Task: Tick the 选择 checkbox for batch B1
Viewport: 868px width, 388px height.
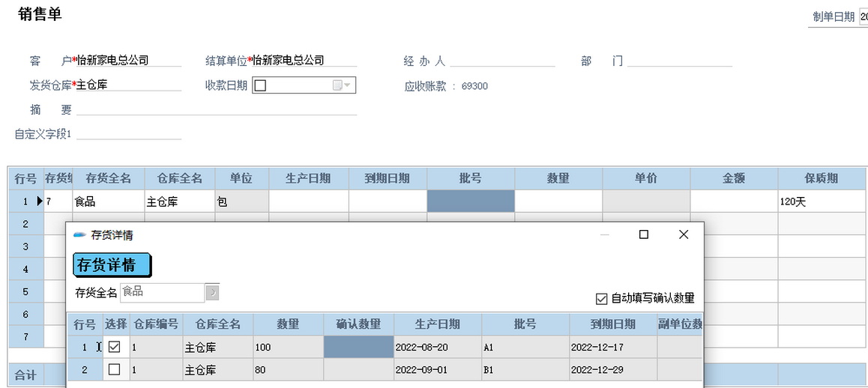Action: [x=114, y=369]
